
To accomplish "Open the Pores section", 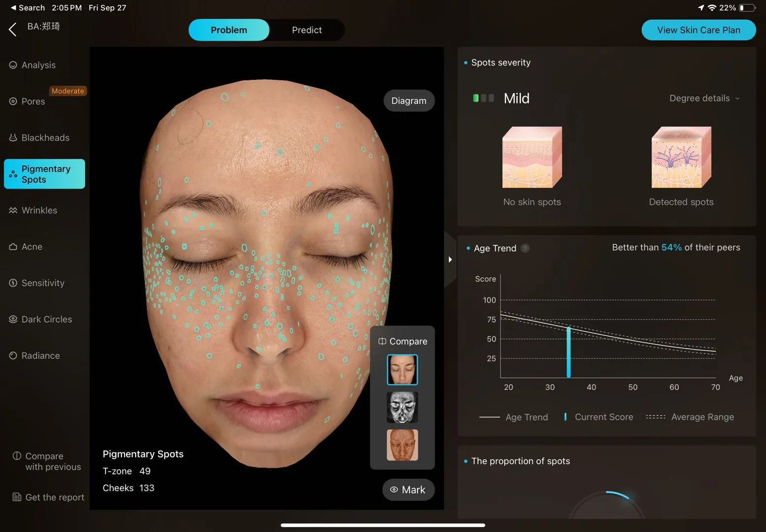I will [x=27, y=101].
